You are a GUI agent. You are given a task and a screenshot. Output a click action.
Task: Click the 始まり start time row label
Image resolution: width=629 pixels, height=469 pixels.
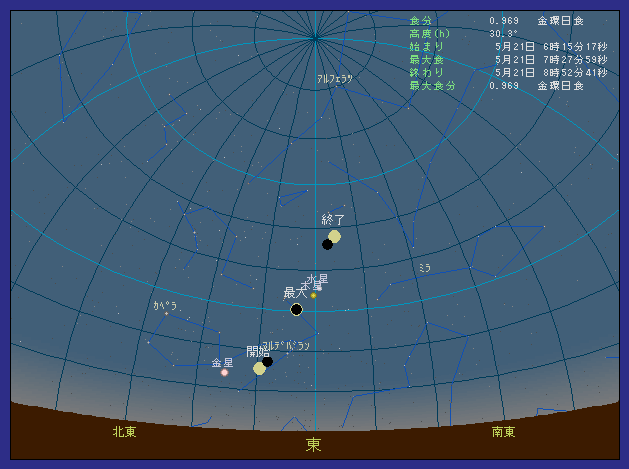click(426, 47)
